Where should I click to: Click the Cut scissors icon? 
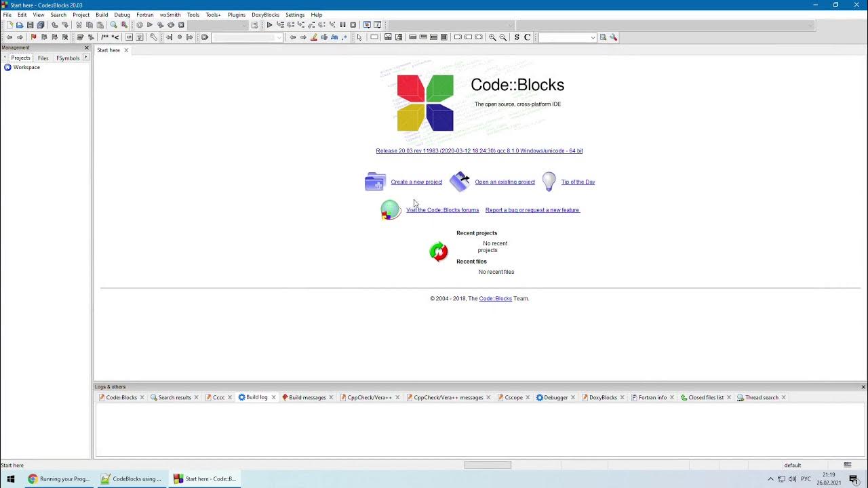tap(79, 25)
